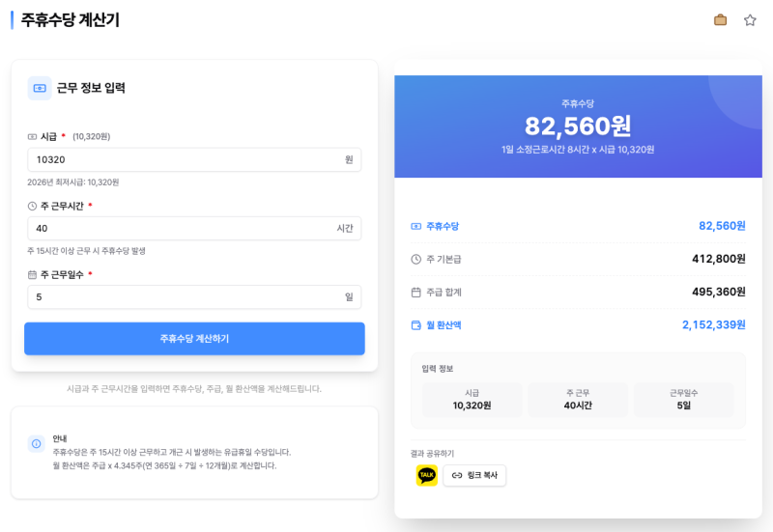The height and width of the screenshot is (532, 773).
Task: Click the calendar icon next to 주 근무일수
Action: 32,274
